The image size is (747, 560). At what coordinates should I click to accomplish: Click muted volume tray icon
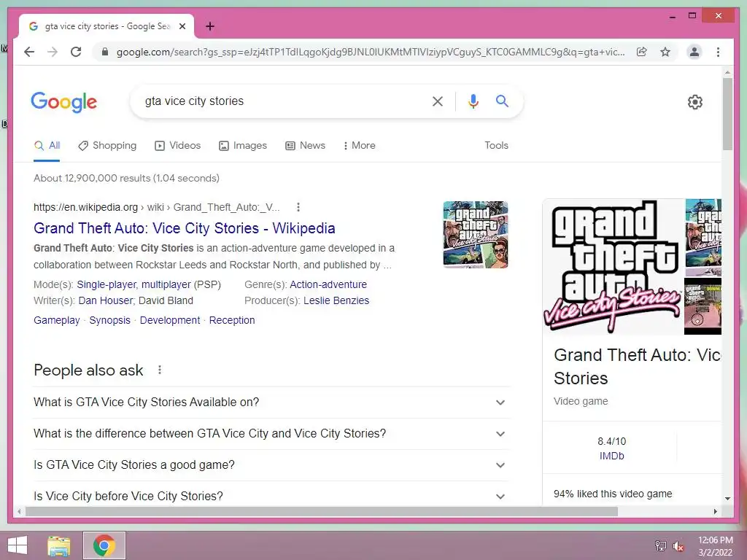pos(678,545)
